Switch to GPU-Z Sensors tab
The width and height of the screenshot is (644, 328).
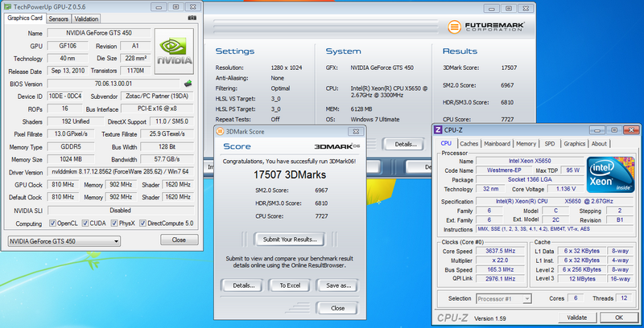pyautogui.click(x=58, y=18)
